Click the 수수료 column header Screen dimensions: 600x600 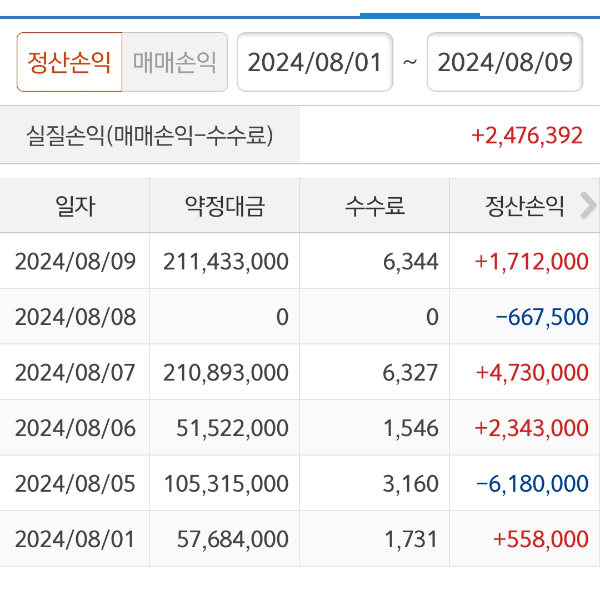375,206
